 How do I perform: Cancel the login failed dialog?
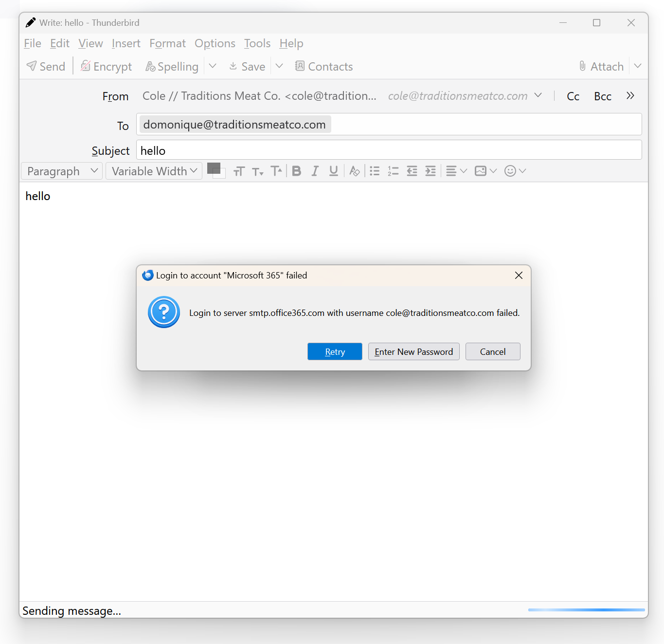point(493,351)
